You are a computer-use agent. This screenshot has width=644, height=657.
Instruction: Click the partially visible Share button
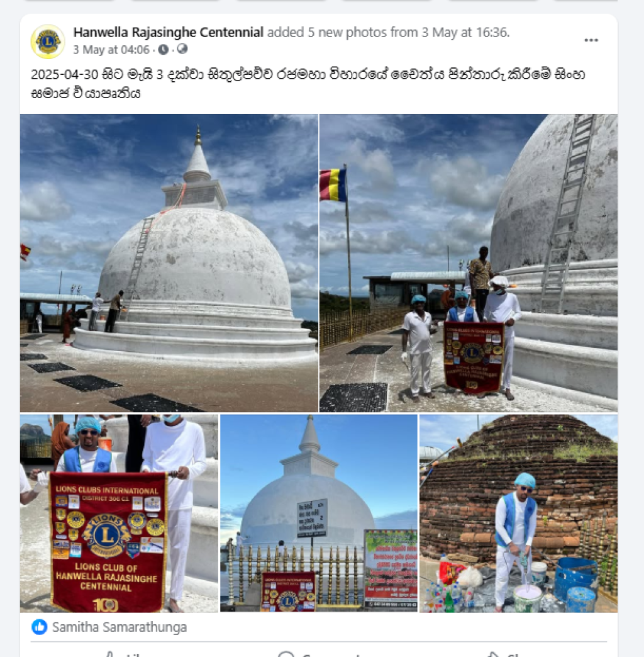pyautogui.click(x=507, y=654)
